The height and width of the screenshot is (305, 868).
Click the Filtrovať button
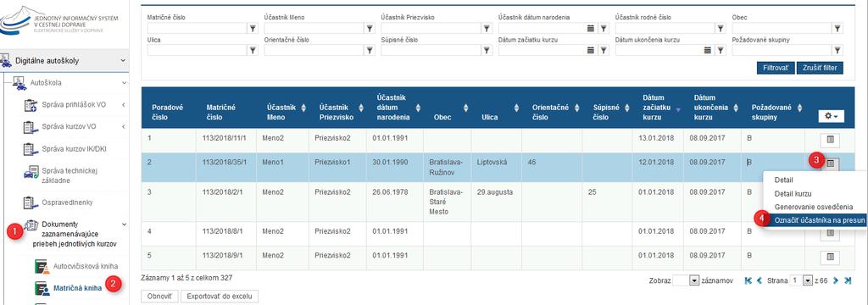[776, 68]
